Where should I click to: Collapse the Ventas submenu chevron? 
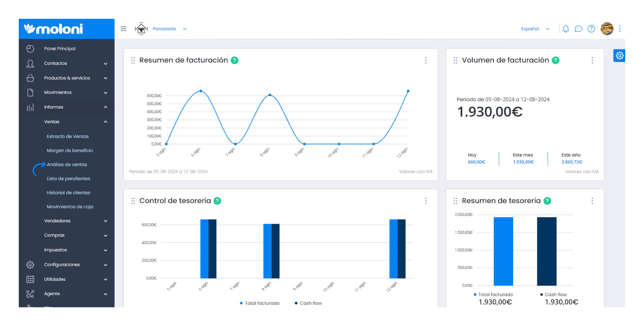pyautogui.click(x=106, y=122)
